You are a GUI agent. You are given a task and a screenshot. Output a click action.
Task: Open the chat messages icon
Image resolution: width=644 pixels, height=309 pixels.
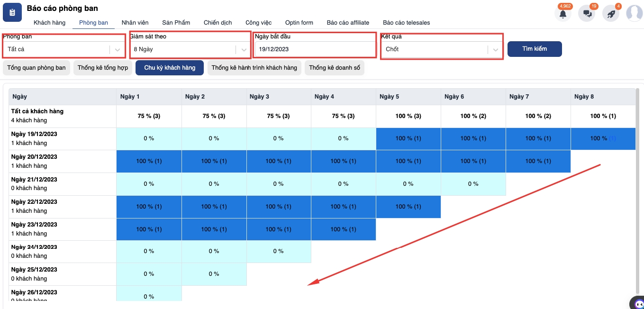pos(587,13)
